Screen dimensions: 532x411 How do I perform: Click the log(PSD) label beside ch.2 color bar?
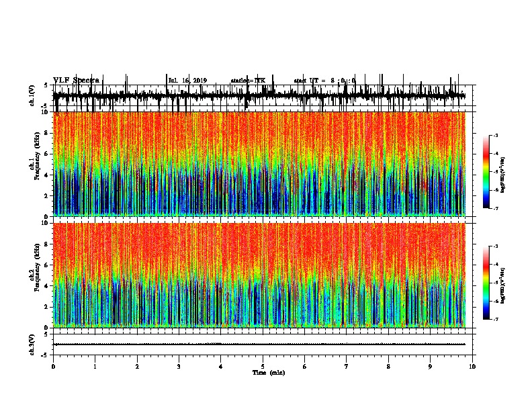point(502,285)
